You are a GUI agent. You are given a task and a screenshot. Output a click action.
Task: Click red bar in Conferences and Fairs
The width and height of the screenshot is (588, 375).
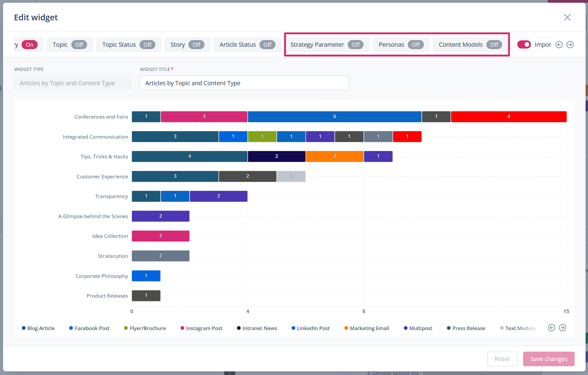[509, 117]
